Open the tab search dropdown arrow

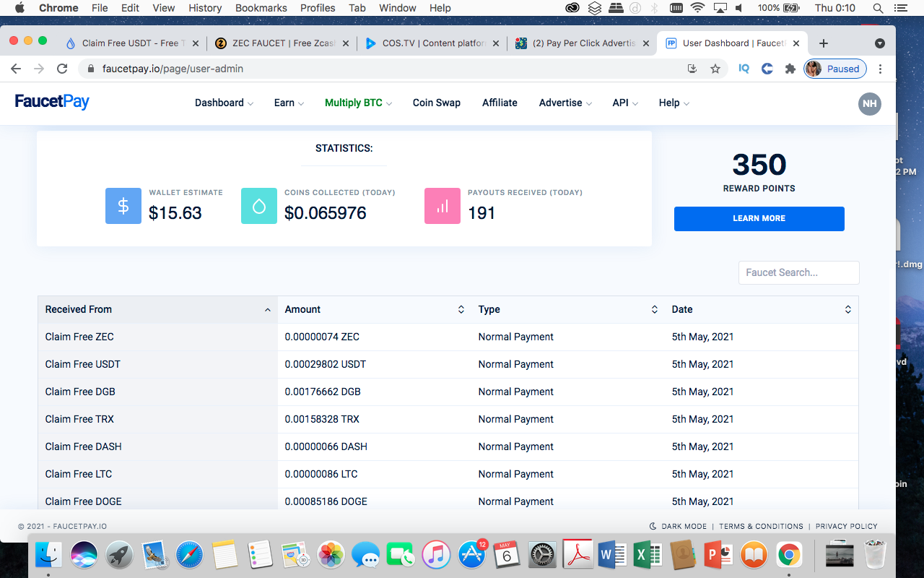(x=880, y=43)
